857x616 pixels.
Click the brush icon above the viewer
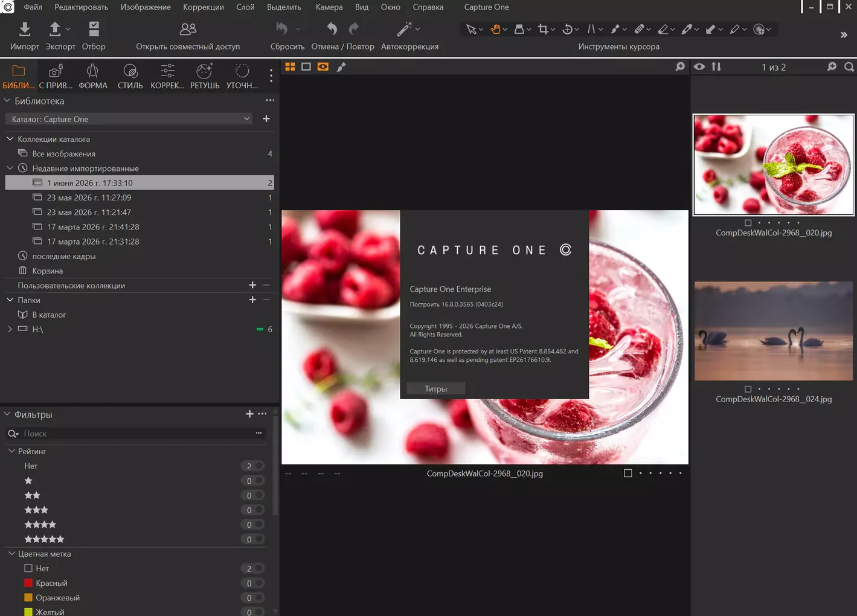click(x=341, y=66)
